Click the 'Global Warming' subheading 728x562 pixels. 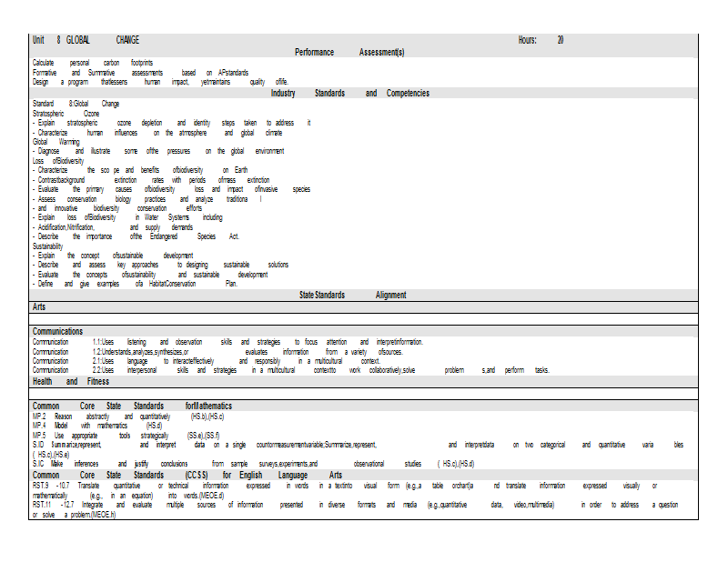56,142
